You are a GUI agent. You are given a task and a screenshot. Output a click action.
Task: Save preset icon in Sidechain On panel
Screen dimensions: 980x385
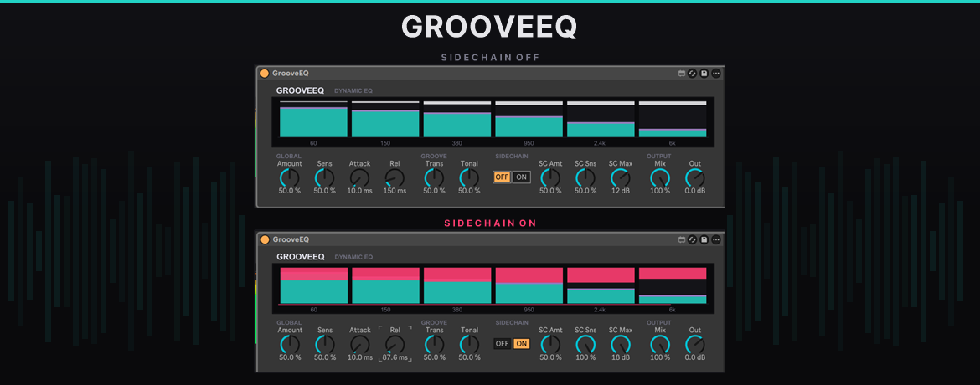click(x=704, y=240)
